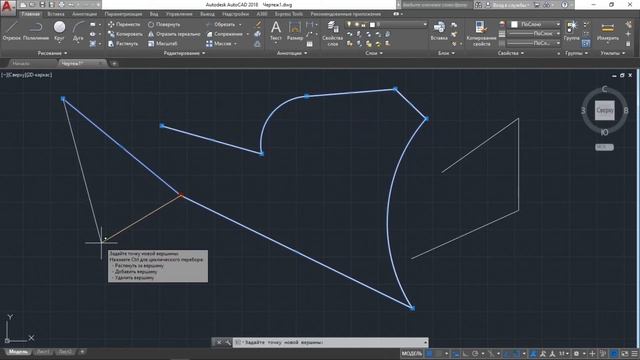Choose Растянуть за вершину in grip menu
The height and width of the screenshot is (360, 640).
pos(139,265)
